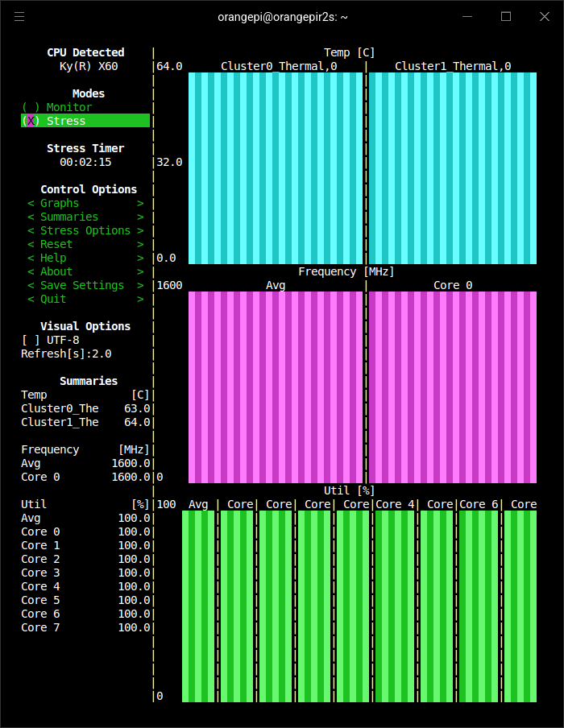
Task: Click Quit to exit s-tui
Action: click(85, 299)
